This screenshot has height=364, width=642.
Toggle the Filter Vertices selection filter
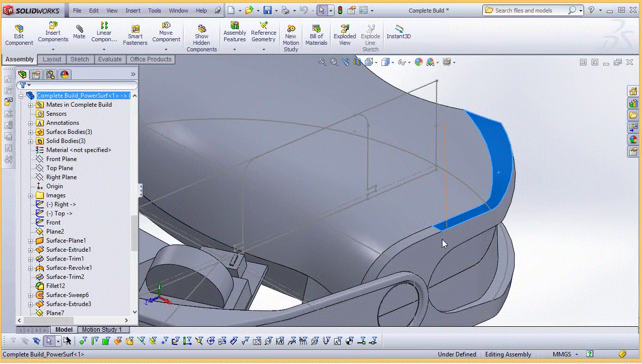tap(83, 341)
